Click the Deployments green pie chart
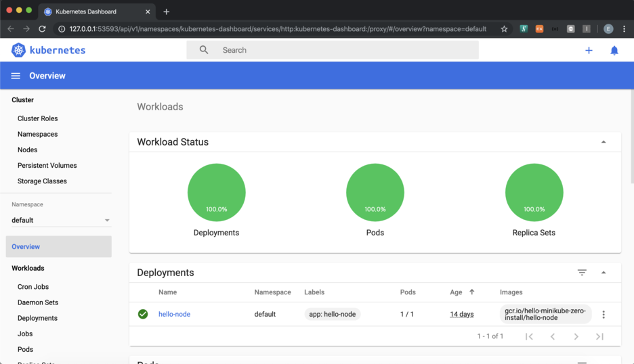The width and height of the screenshot is (634, 364). pyautogui.click(x=216, y=192)
